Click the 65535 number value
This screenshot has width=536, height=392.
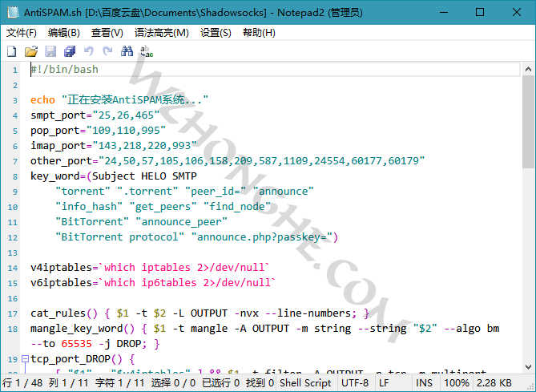pos(77,344)
